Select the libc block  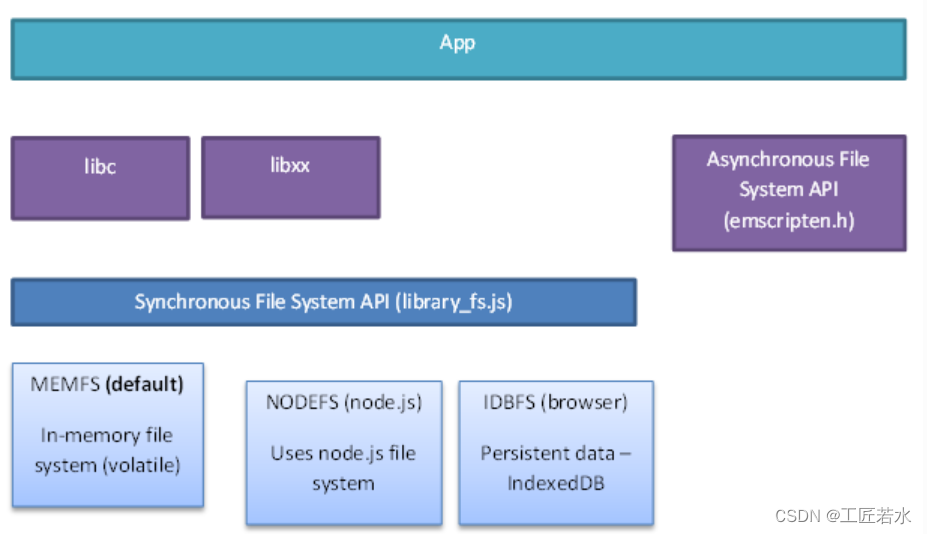pos(101,178)
